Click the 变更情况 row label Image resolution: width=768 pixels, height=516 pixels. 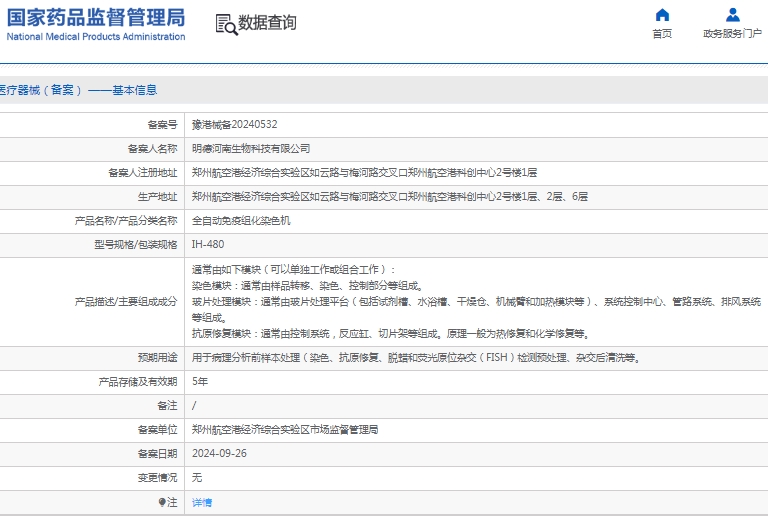158,478
